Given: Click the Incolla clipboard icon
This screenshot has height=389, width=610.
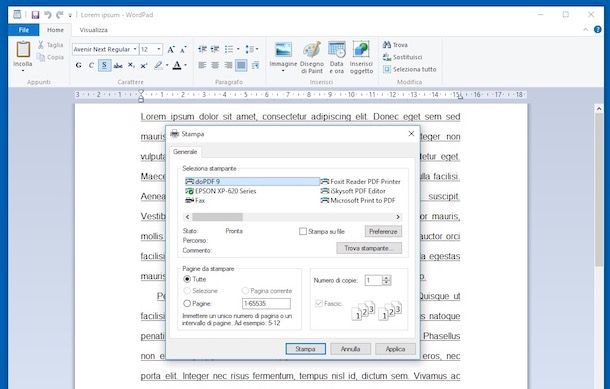Looking at the screenshot, I should 23,50.
